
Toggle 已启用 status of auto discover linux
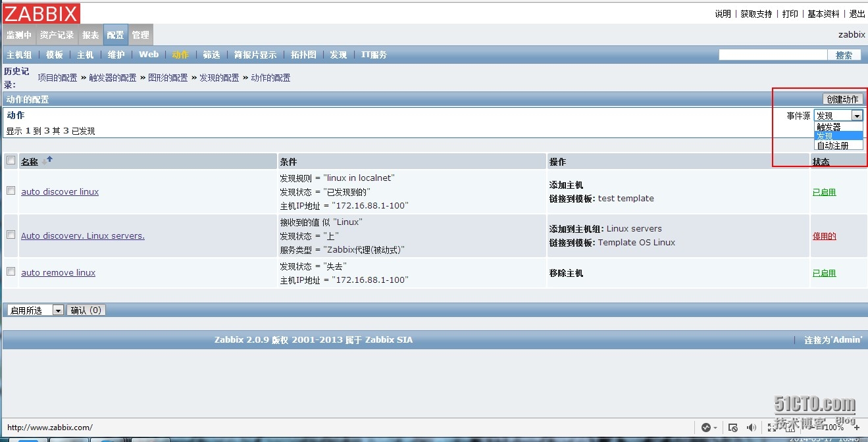(x=824, y=192)
